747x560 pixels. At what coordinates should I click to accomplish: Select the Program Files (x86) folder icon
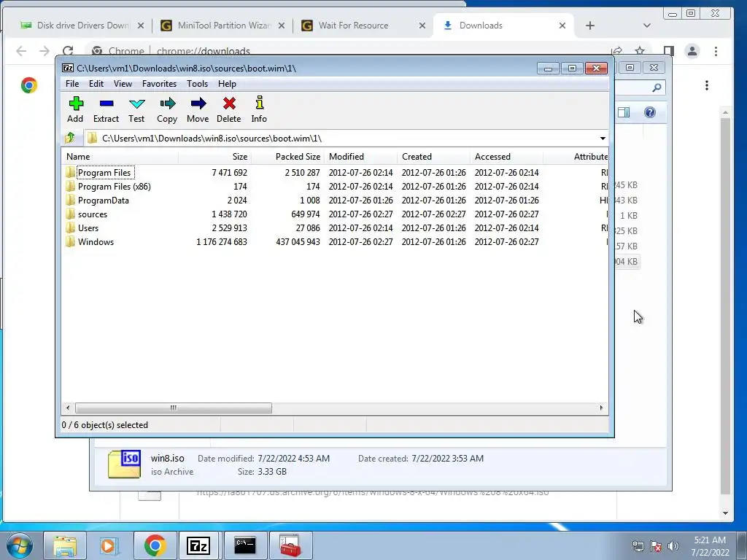[x=71, y=186]
